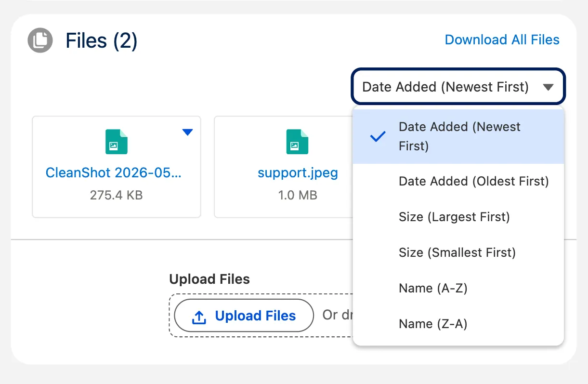Open the CleanShot 2026-05 file link

tap(114, 172)
